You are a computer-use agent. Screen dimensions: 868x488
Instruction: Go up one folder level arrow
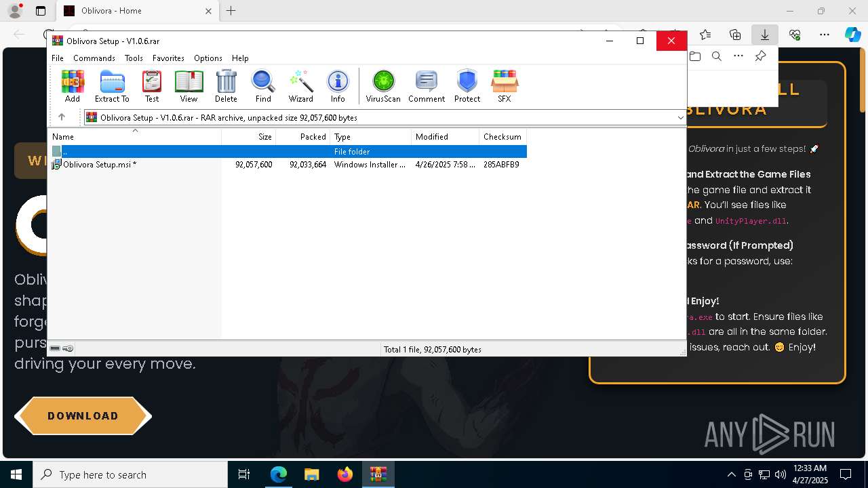coord(62,117)
